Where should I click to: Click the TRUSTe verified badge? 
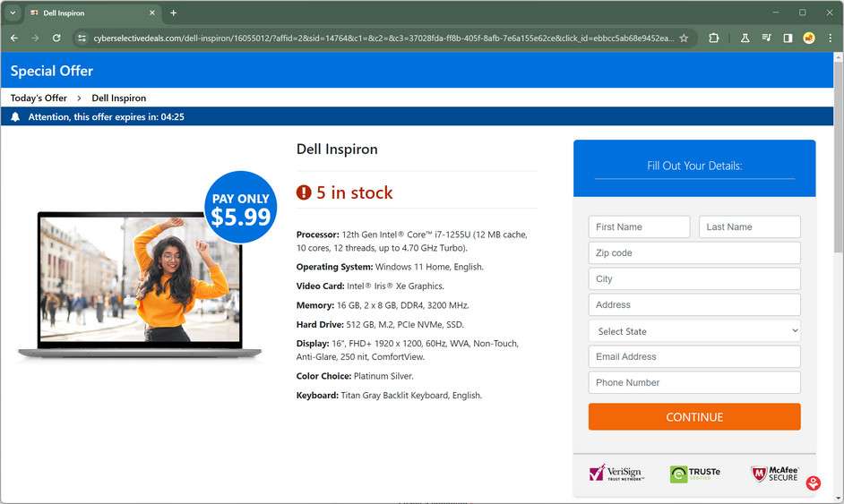(695, 474)
